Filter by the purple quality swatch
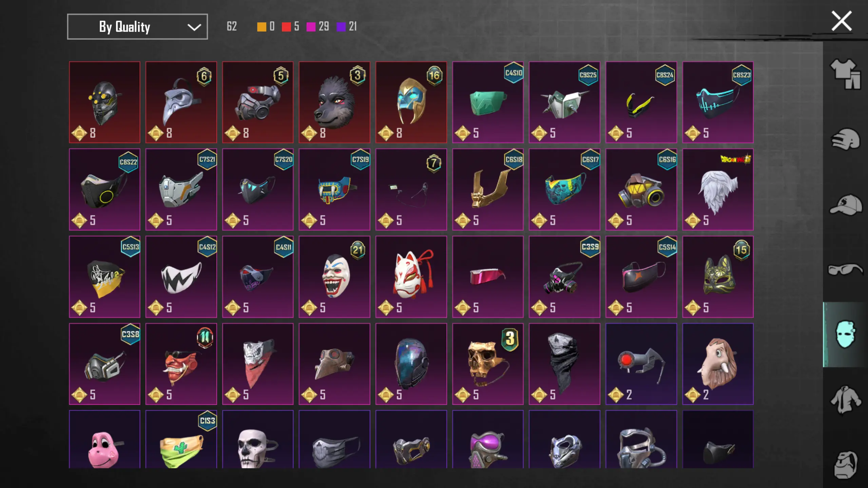 click(x=341, y=27)
